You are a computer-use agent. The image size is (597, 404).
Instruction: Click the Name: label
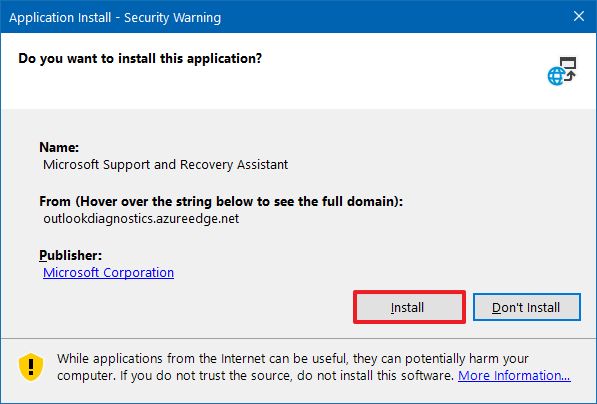(59, 147)
